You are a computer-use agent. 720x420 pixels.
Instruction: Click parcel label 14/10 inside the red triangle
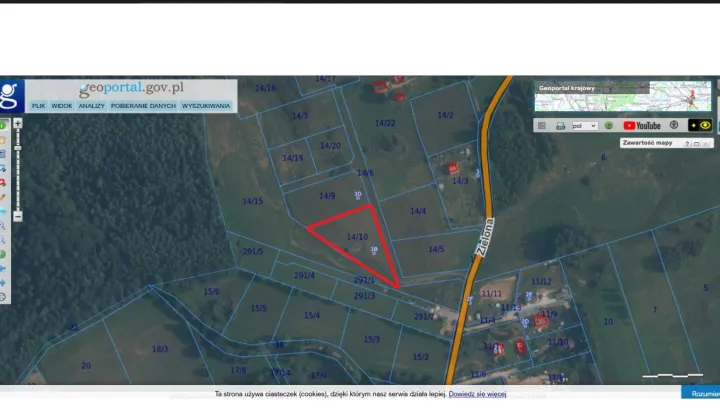tap(357, 237)
